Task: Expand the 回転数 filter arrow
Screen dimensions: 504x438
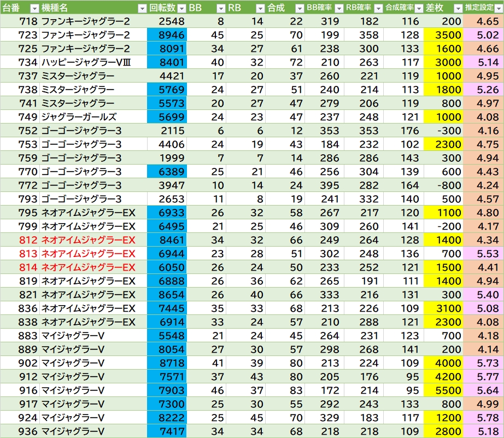Action: [180, 8]
